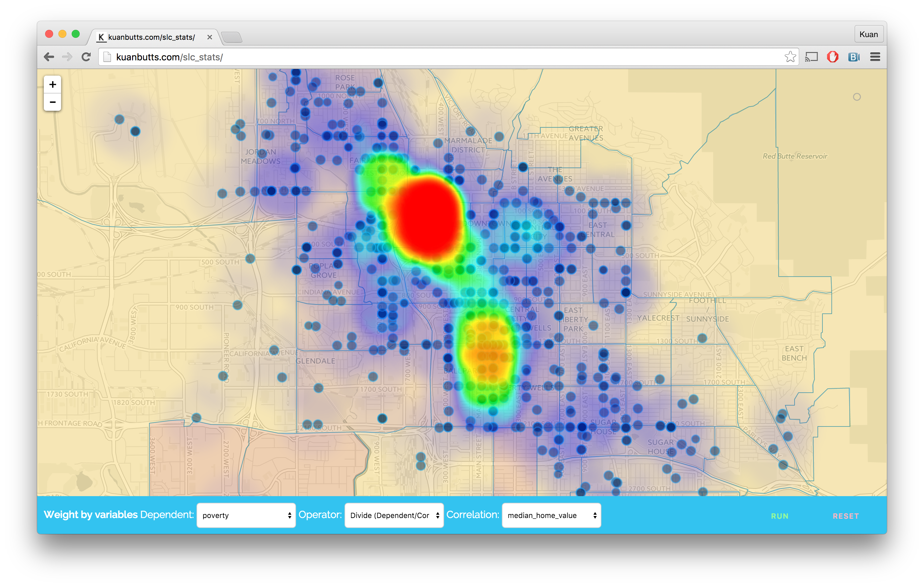Select the kuanbutts.com/slc_stats tab
Image resolution: width=924 pixels, height=587 pixels.
coord(152,37)
